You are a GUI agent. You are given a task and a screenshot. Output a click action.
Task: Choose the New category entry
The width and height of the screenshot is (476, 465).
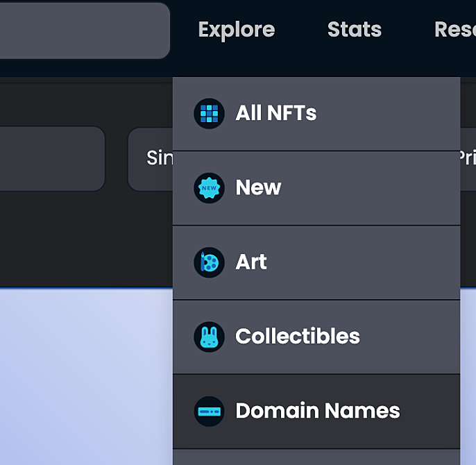[316, 188]
